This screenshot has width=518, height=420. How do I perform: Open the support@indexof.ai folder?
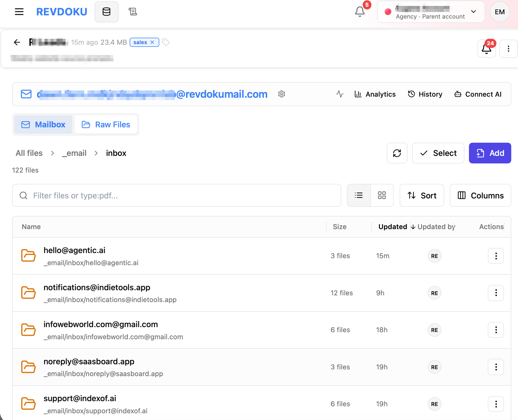point(80,398)
